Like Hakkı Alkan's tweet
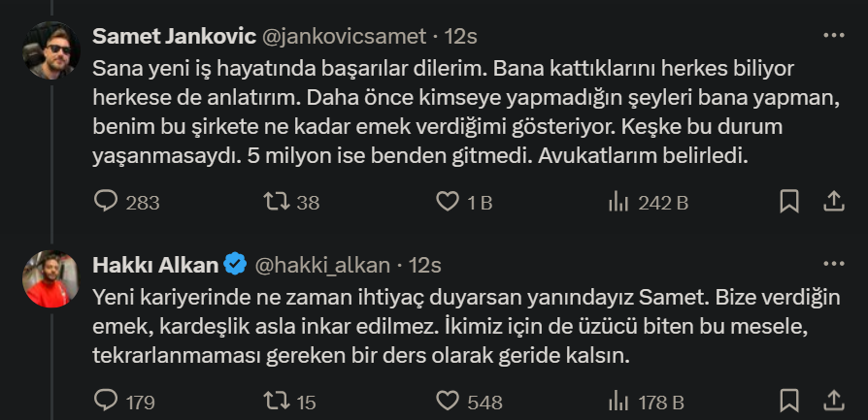This screenshot has height=420, width=868. [448, 400]
